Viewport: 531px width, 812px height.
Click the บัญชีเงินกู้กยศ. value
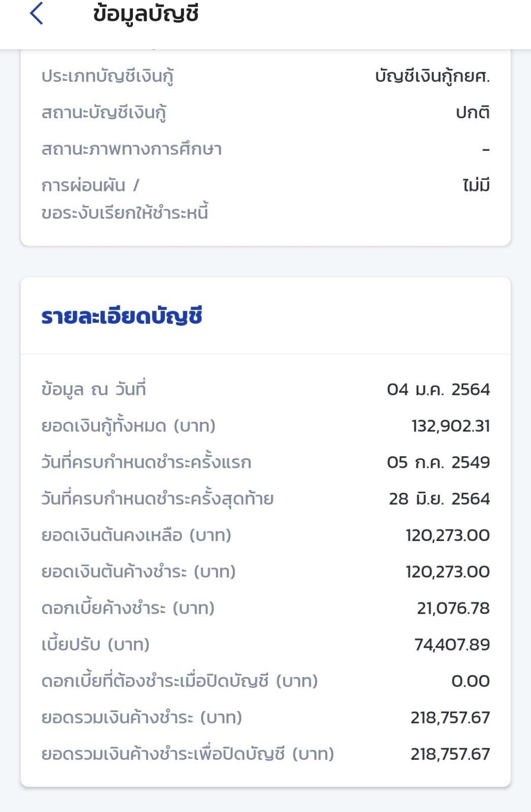(x=432, y=76)
